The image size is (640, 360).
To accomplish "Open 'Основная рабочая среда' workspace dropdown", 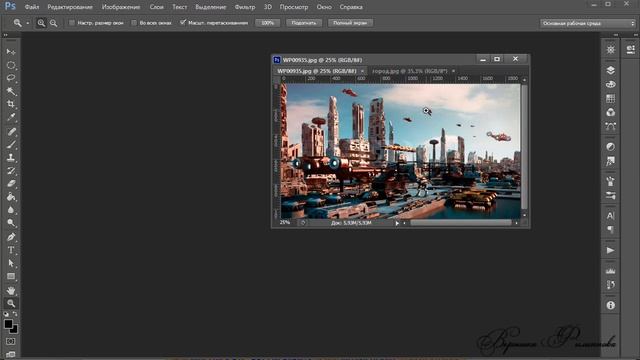I will tap(588, 23).
